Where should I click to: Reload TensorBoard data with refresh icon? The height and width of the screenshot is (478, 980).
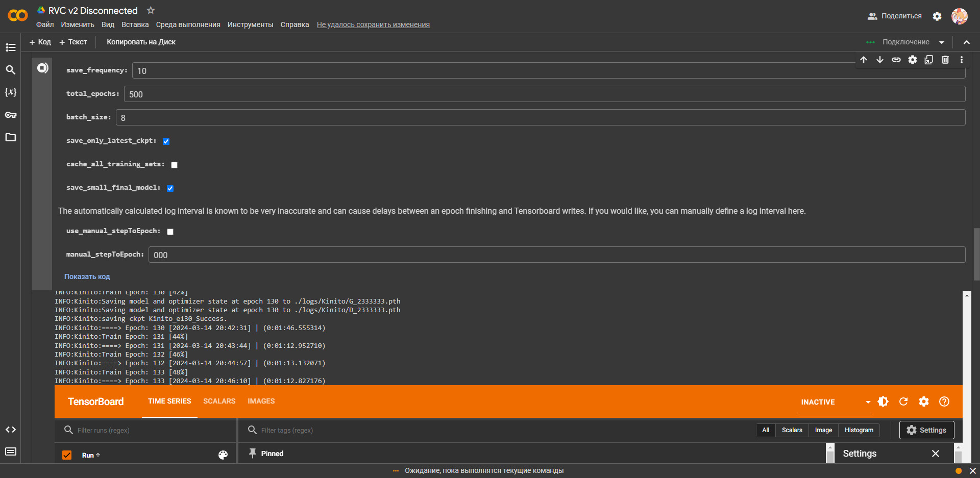[903, 401]
